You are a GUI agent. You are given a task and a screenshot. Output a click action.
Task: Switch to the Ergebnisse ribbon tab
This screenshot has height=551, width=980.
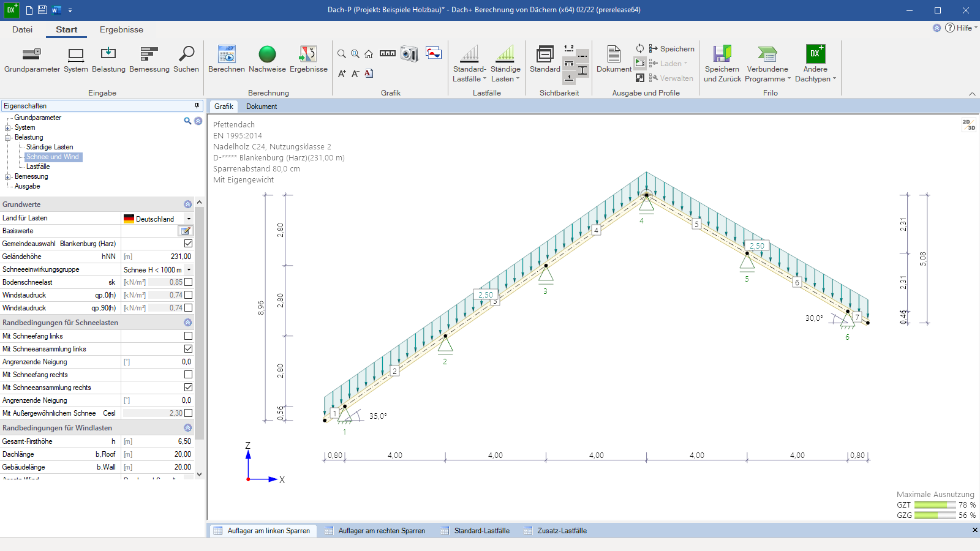pos(121,29)
